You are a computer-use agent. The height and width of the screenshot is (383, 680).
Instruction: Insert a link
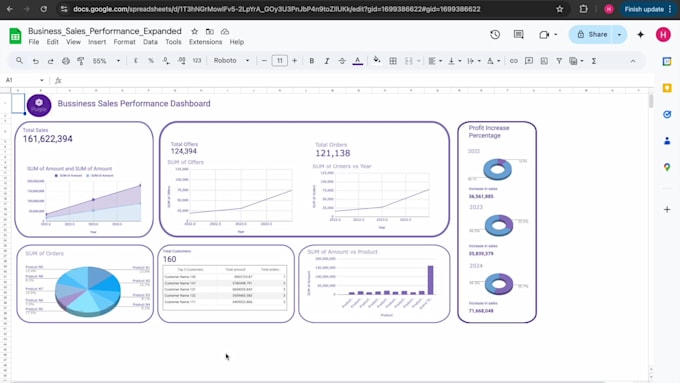point(513,61)
